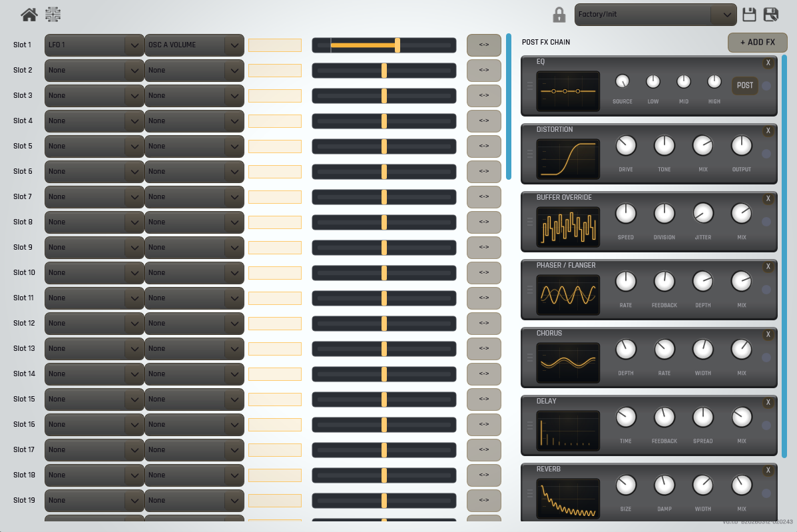Open the LFO 1 source dropdown for Slot 1
This screenshot has width=797, height=532.
click(x=94, y=45)
